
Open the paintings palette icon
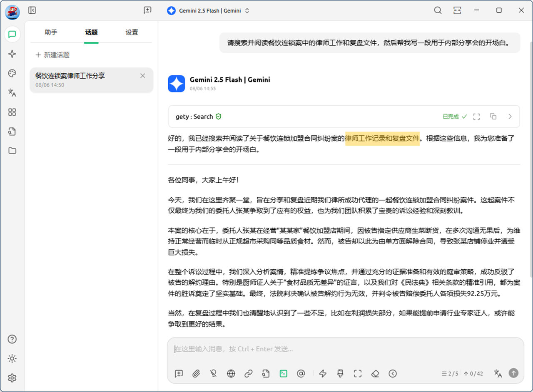pyautogui.click(x=12, y=73)
